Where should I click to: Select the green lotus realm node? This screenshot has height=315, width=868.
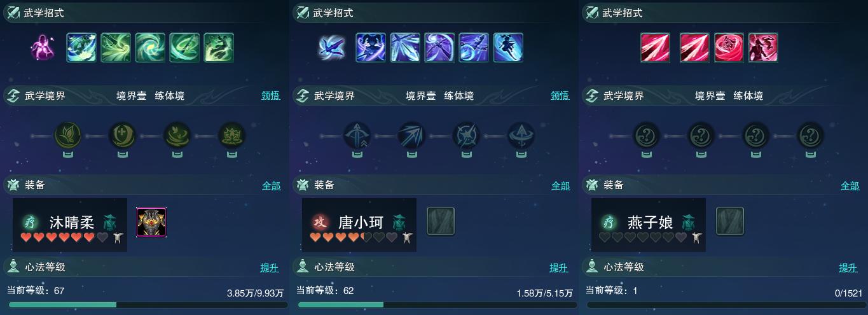[x=231, y=136]
